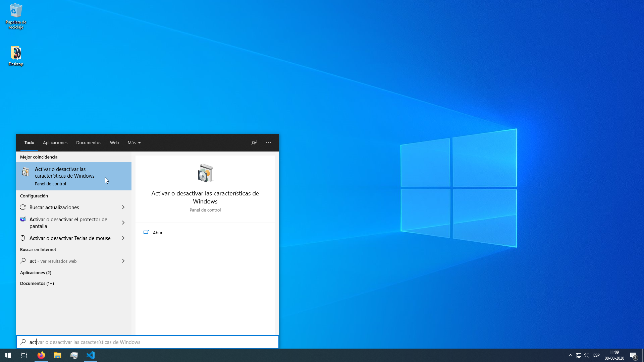Open the Windows Start button
Image resolution: width=644 pixels, height=362 pixels.
pos(8,355)
